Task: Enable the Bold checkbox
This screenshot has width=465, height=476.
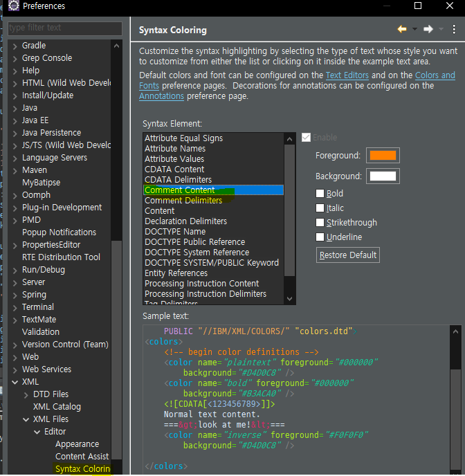Action: (320, 194)
